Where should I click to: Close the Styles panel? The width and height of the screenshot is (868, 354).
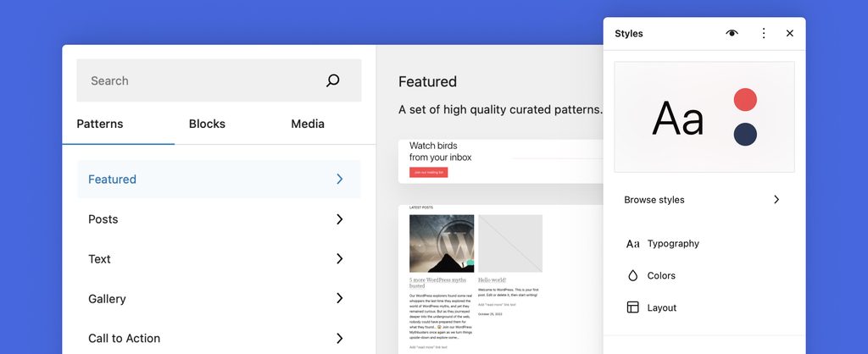790,33
